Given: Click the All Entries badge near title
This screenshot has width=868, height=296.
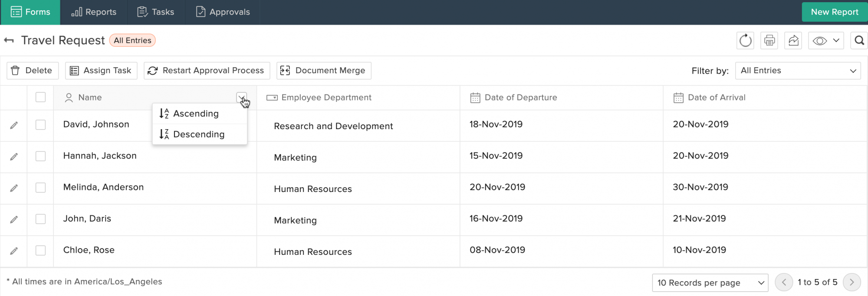Looking at the screenshot, I should pyautogui.click(x=132, y=40).
